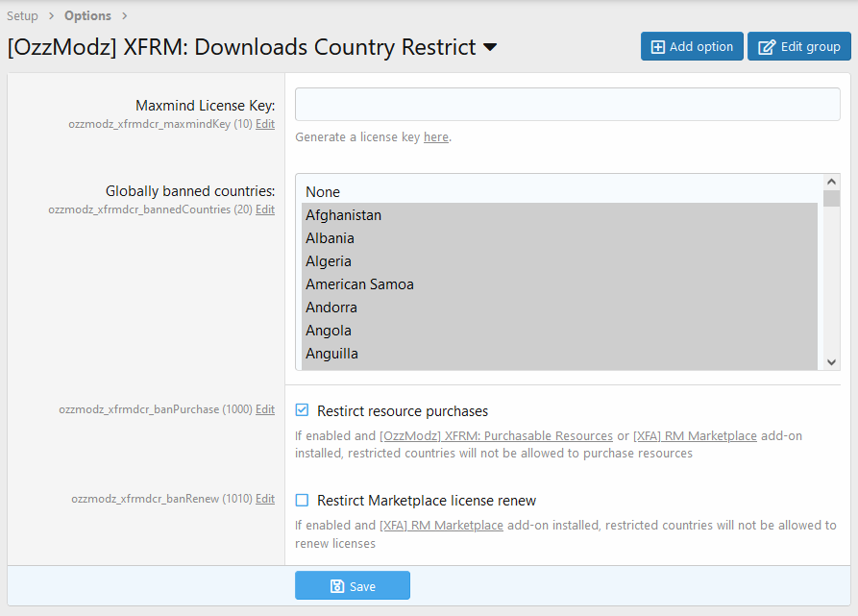
Task: Open the 'here' license key link
Action: coord(435,137)
